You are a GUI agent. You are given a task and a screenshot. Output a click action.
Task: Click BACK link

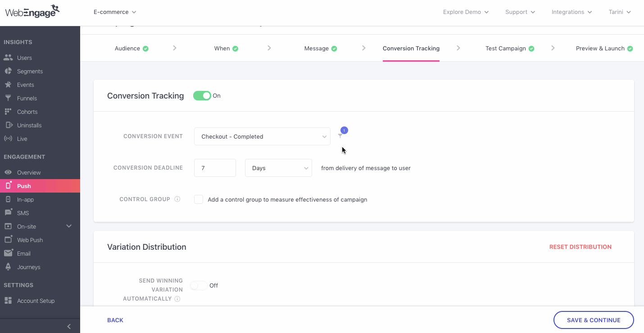click(115, 320)
